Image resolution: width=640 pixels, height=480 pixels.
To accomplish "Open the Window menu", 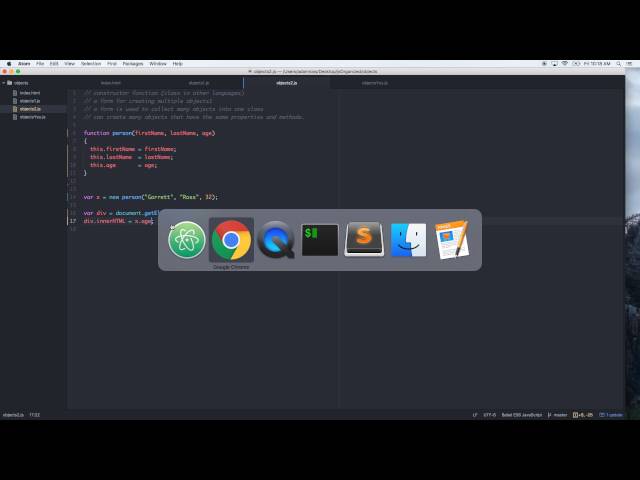I will click(x=158, y=64).
